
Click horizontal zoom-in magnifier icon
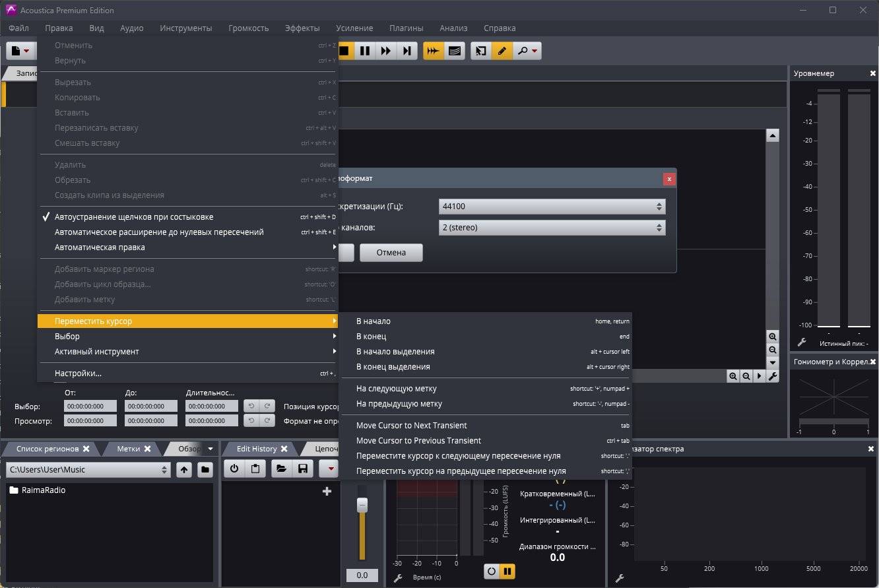(733, 376)
